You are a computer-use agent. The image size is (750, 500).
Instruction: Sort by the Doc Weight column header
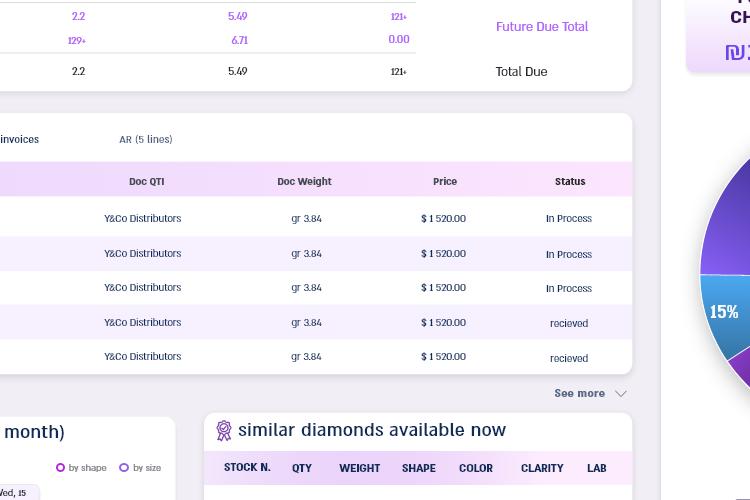304,181
